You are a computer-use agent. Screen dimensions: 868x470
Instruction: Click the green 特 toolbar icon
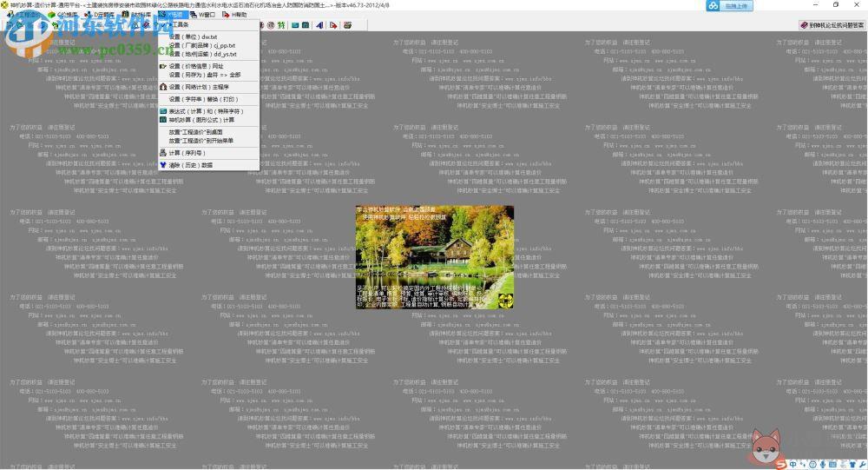click(282, 25)
